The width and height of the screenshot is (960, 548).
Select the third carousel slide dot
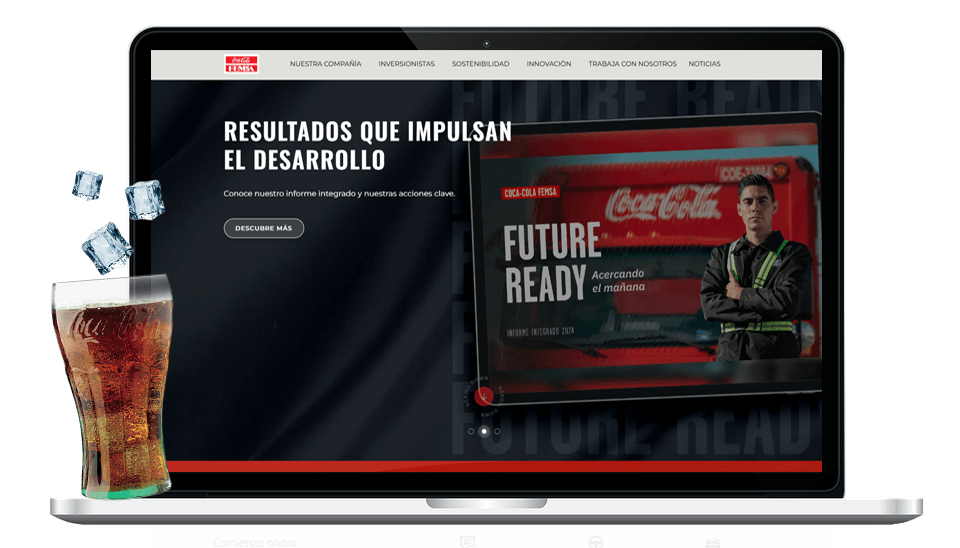coord(497,431)
